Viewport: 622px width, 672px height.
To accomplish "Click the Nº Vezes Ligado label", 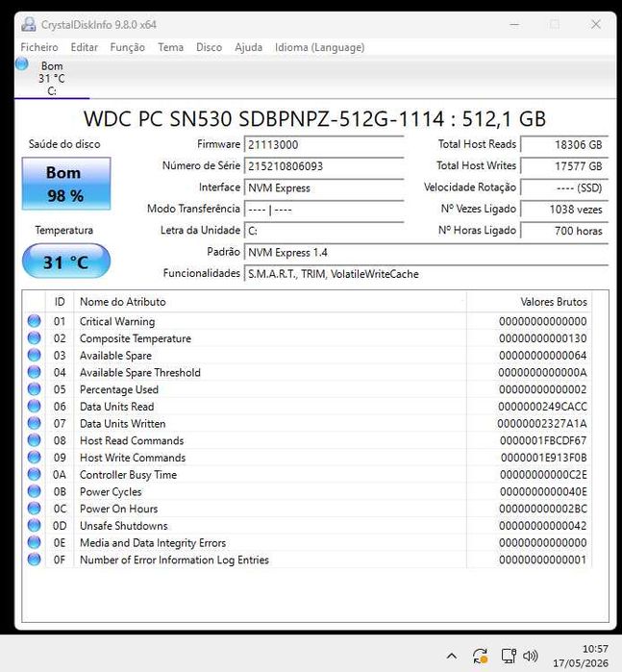I will pos(479,209).
